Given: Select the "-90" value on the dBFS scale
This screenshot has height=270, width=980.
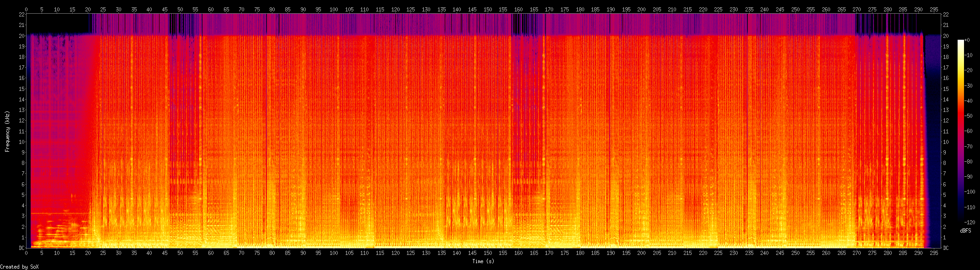Looking at the screenshot, I should pos(968,177).
